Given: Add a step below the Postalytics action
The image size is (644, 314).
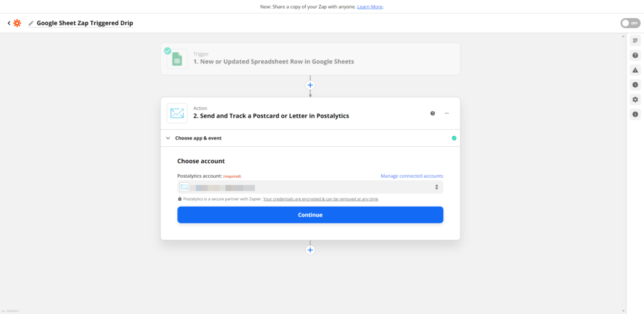Looking at the screenshot, I should (310, 250).
